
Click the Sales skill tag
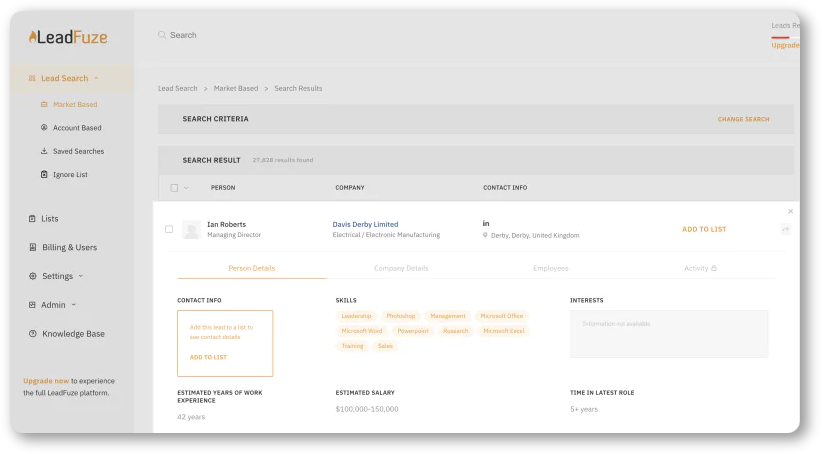coord(385,346)
